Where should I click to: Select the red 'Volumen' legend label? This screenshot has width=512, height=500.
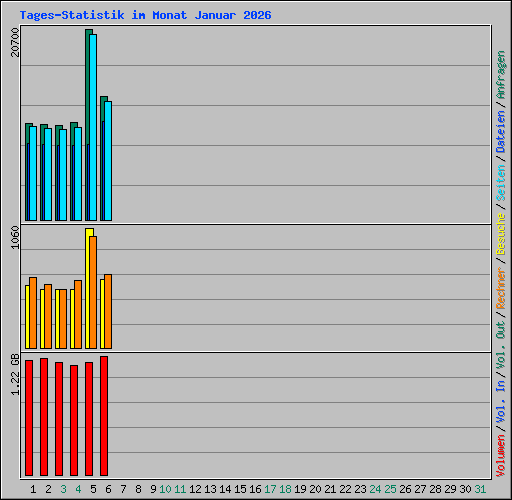coord(501,455)
